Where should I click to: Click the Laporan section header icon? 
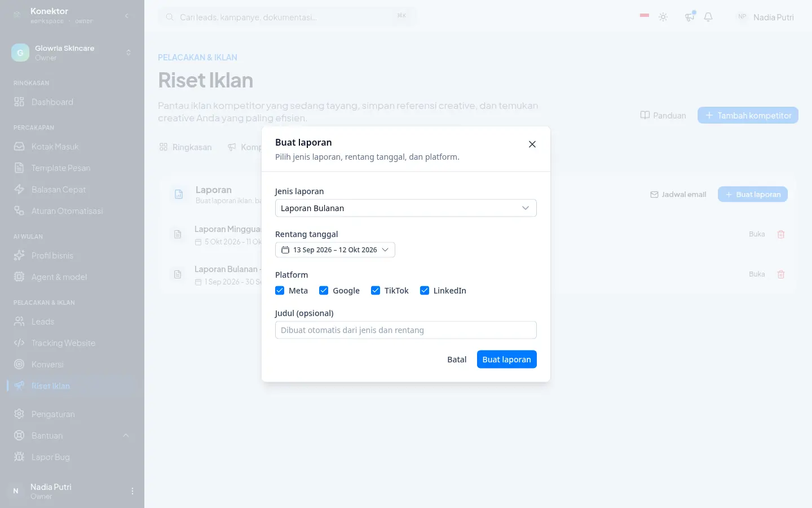click(179, 194)
